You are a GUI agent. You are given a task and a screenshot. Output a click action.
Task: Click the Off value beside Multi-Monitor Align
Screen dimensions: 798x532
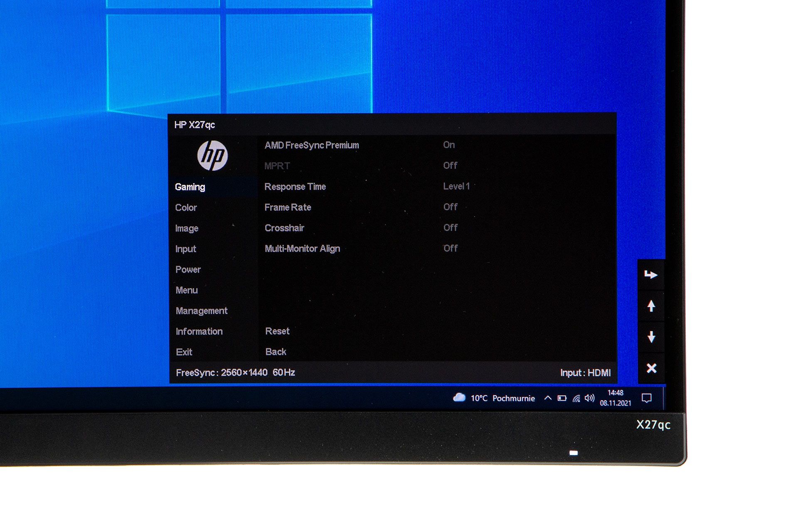coord(450,248)
